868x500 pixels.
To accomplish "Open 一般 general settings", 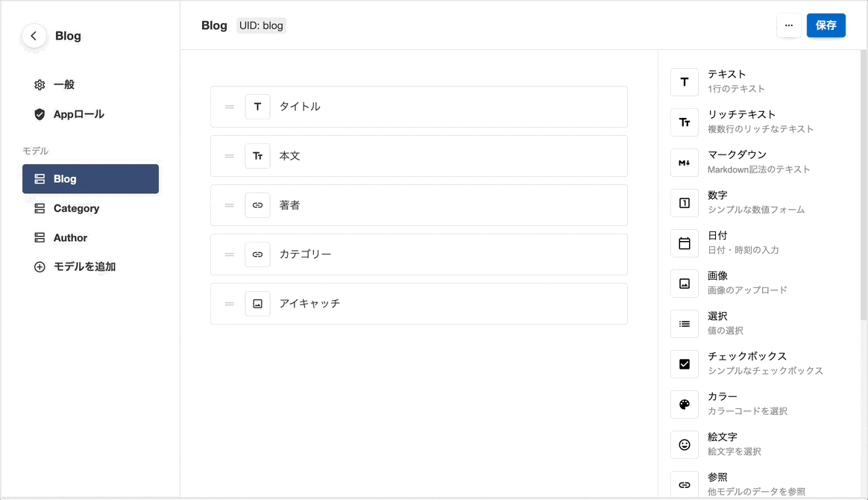I will pos(64,85).
